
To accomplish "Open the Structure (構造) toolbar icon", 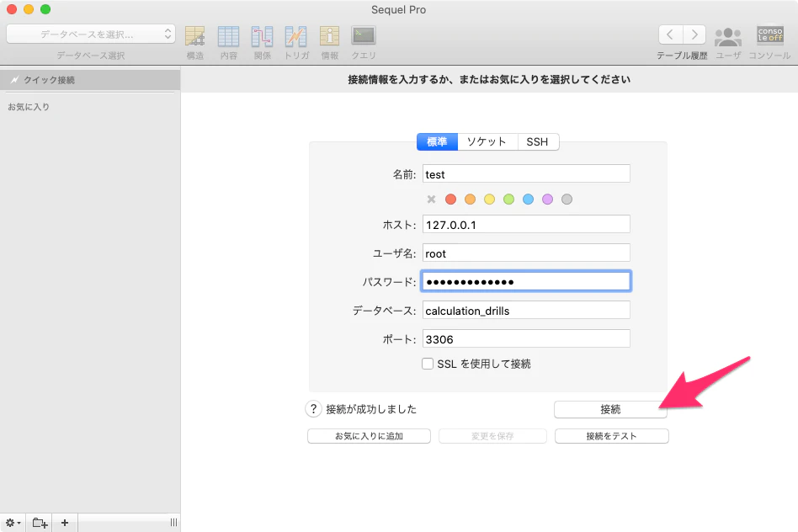I will coord(194,36).
